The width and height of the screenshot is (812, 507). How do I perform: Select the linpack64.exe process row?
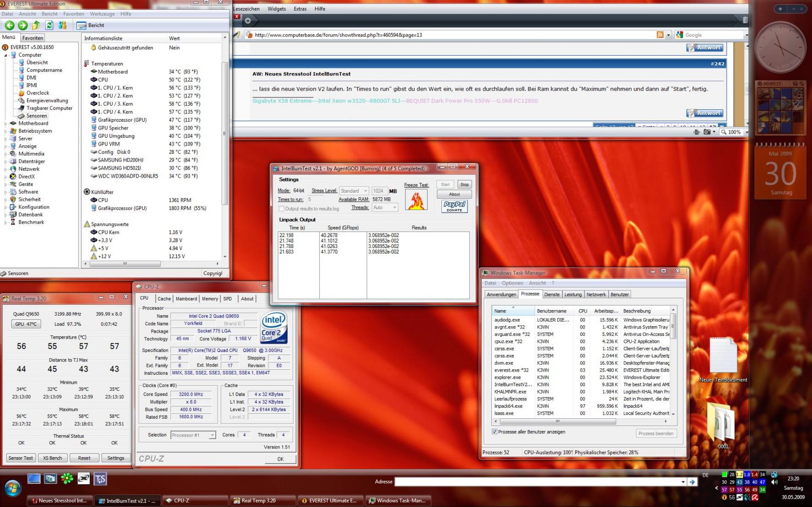(581, 406)
